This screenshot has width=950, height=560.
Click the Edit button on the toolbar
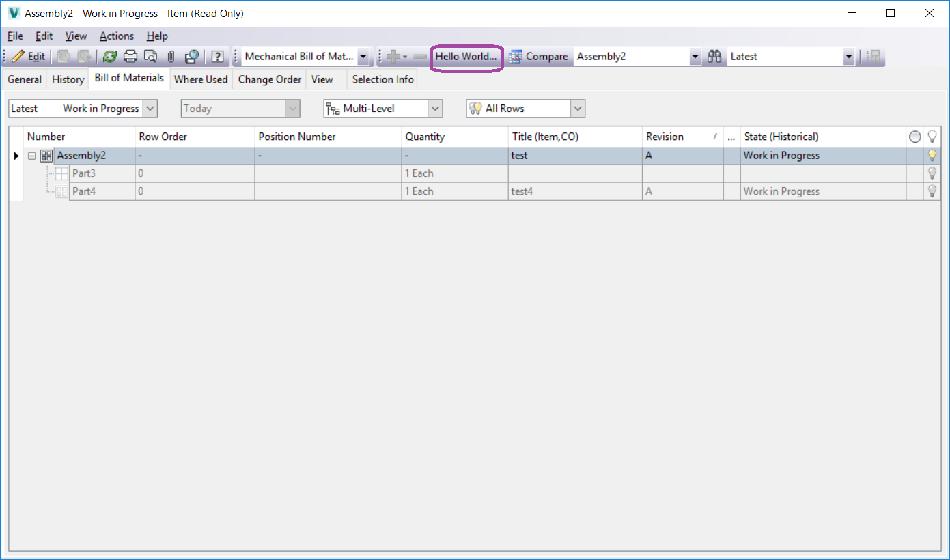[x=28, y=56]
